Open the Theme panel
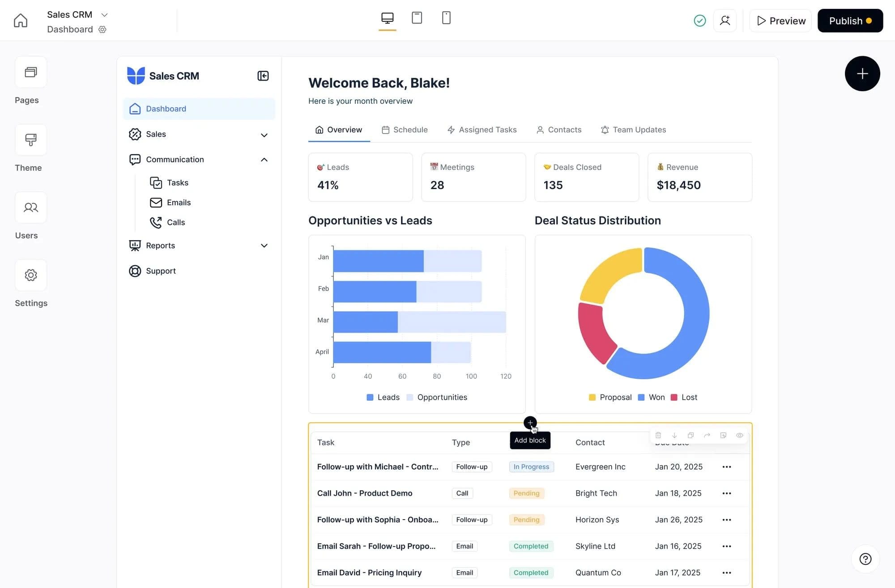This screenshot has height=588, width=895. point(30,140)
